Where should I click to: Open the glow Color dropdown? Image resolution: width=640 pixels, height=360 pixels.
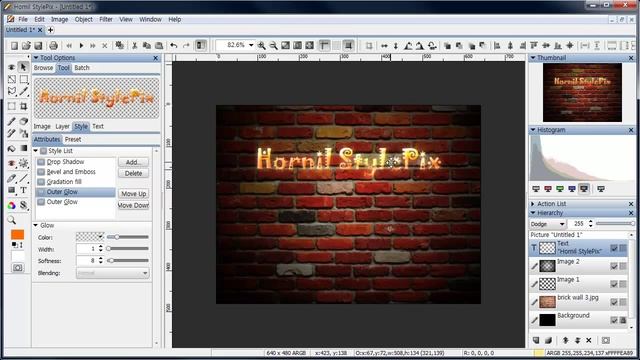click(90, 237)
